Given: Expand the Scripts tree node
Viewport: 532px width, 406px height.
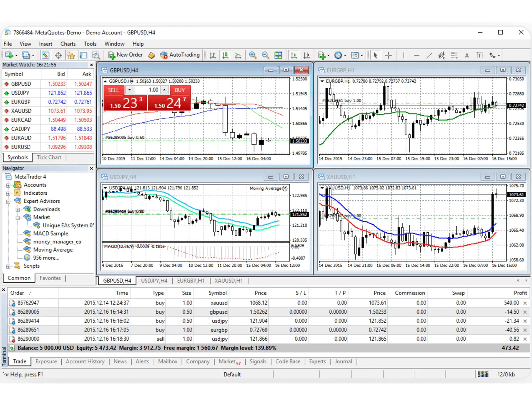Looking at the screenshot, I should click(8, 266).
